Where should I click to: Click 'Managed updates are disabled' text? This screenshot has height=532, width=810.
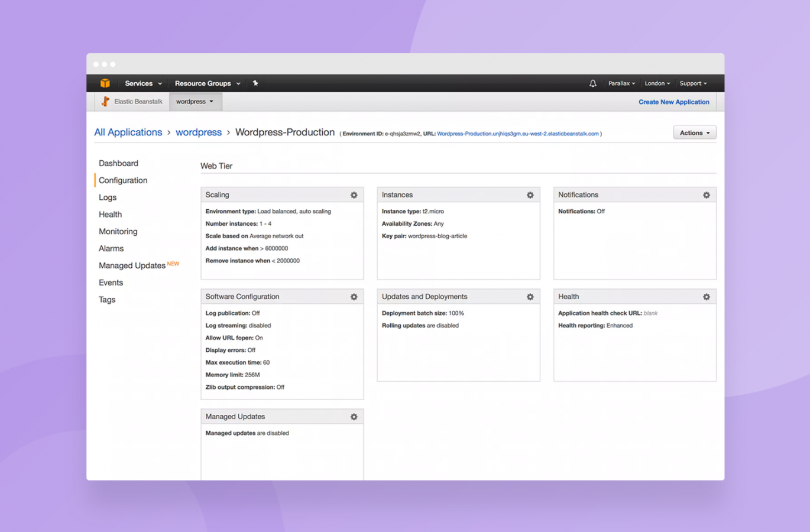point(247,433)
